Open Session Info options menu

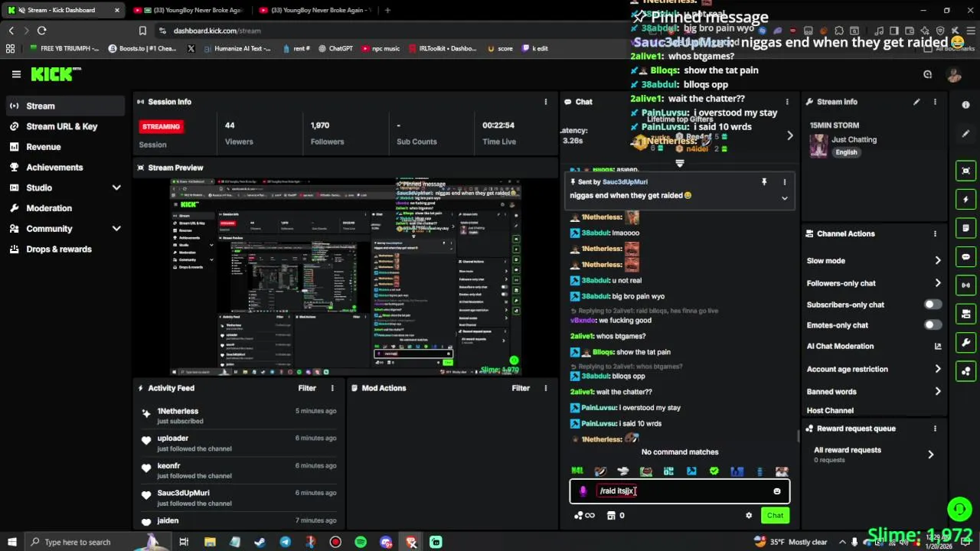coord(546,102)
